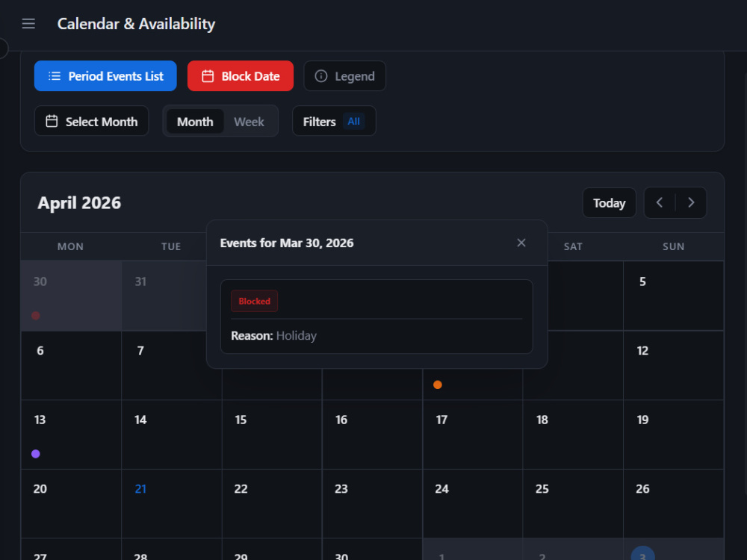Select April 5 on the calendar
747x560 pixels.
[674, 296]
